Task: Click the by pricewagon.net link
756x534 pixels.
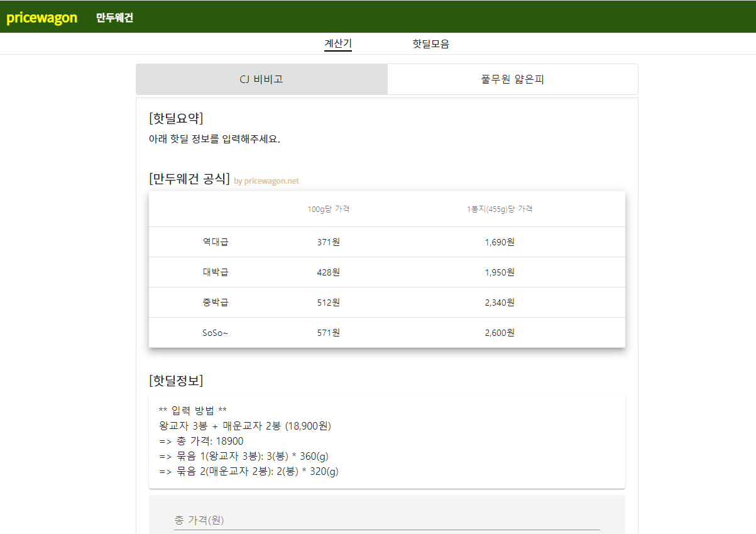Action: [266, 181]
